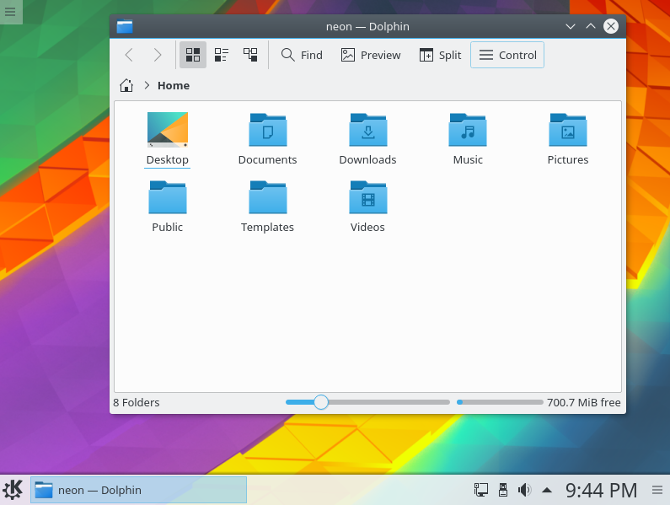Image resolution: width=670 pixels, height=505 pixels.
Task: Show hidden system tray icons
Action: tap(546, 490)
